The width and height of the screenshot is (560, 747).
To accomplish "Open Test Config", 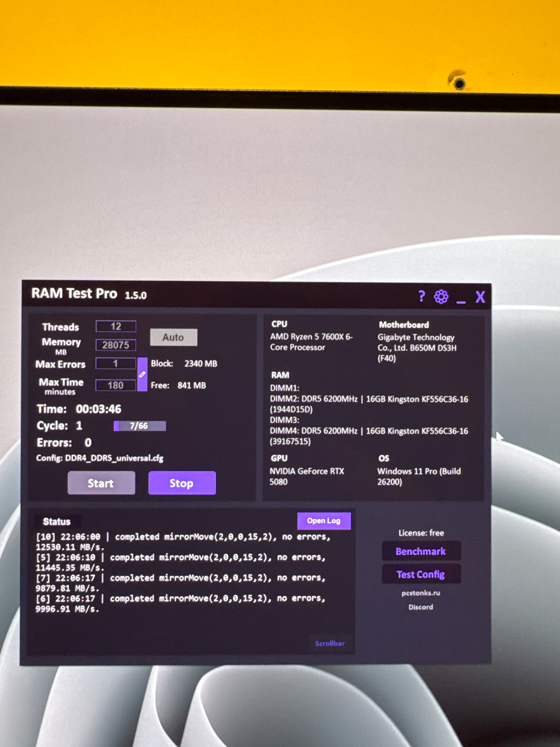I will pos(421,574).
